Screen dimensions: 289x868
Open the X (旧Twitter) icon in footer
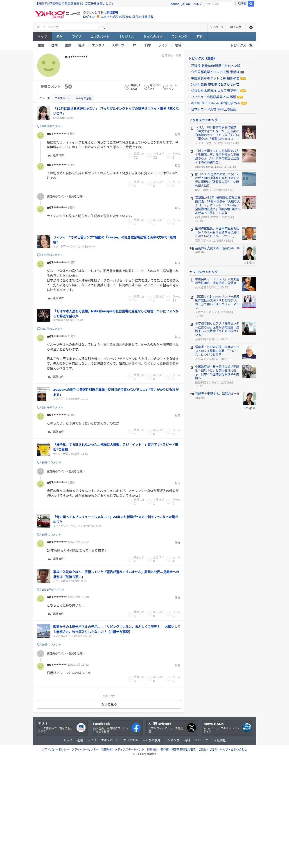[x=192, y=728]
